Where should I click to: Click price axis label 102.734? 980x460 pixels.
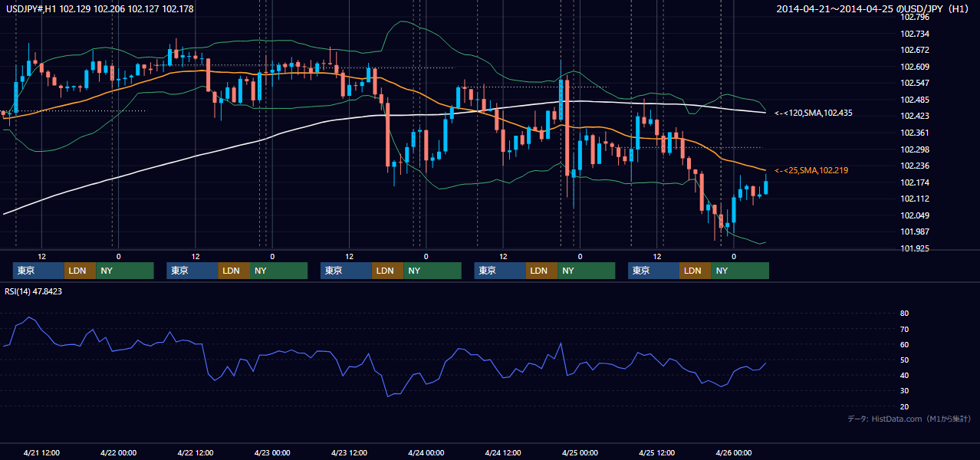915,34
